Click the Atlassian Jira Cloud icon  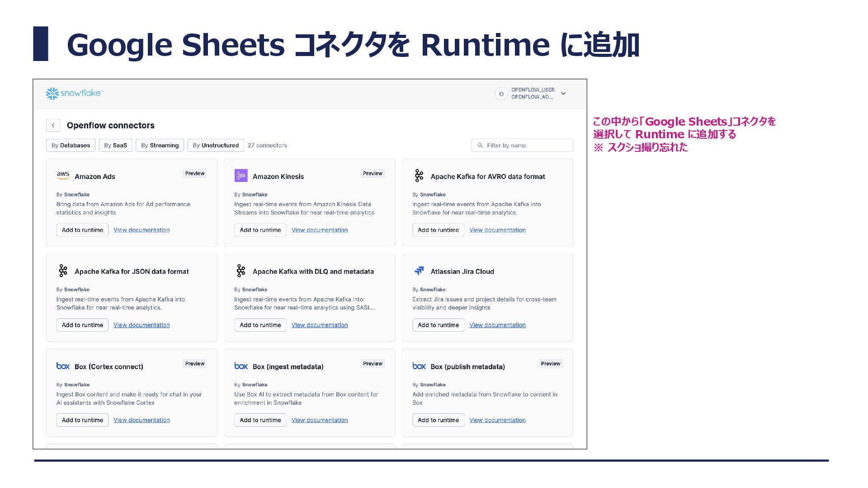(x=419, y=271)
